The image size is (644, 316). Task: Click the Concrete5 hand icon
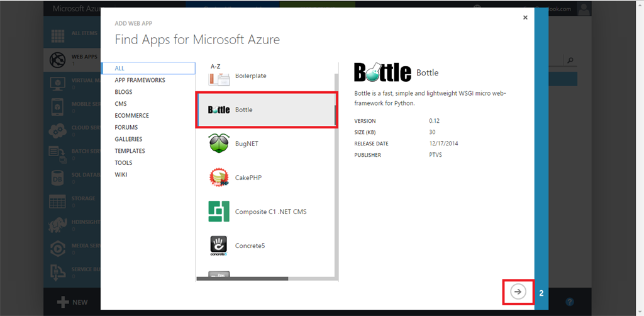pyautogui.click(x=218, y=245)
